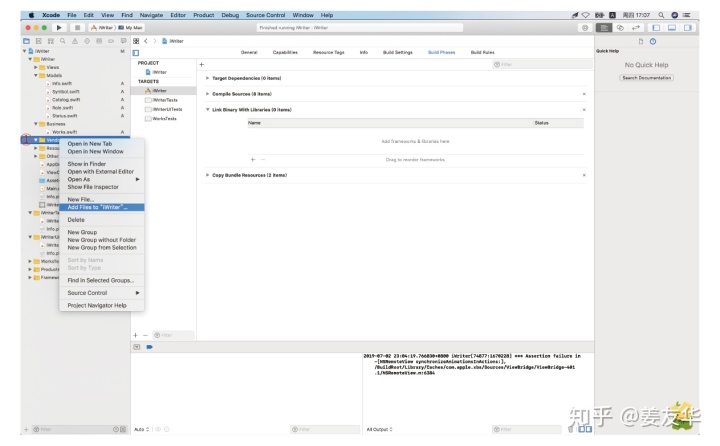Click the console output Filter field
720x446 pixels.
526,429
